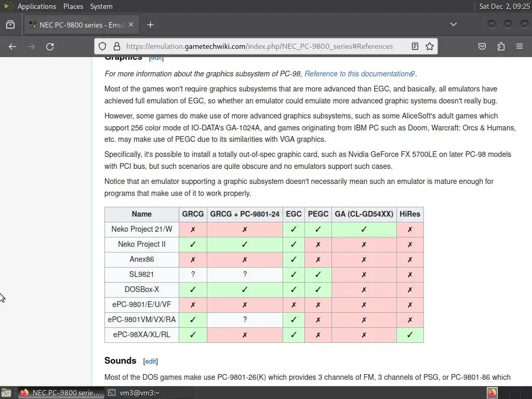Click the HiRes checkmark for ePC-98XA/XL/RL
The height and width of the screenshot is (399, 532).
[x=410, y=335]
